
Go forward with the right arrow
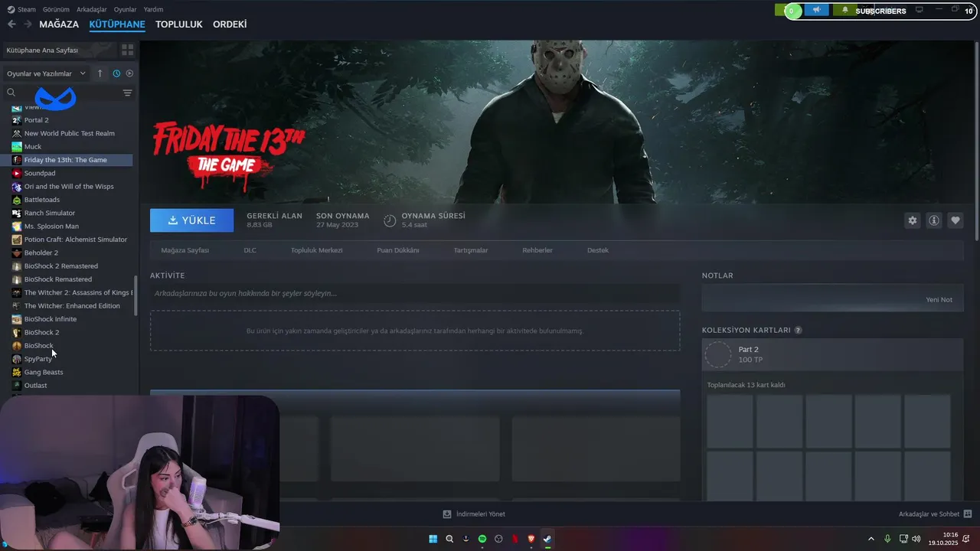[28, 24]
